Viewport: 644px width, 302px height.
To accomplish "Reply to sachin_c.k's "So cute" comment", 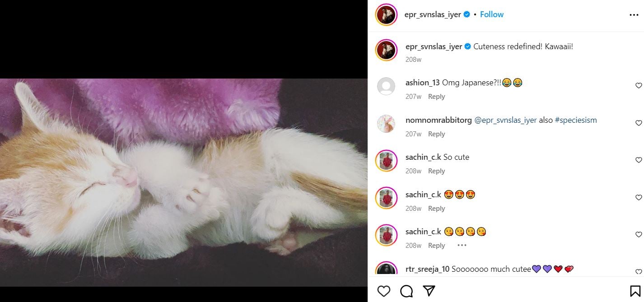I will click(436, 171).
